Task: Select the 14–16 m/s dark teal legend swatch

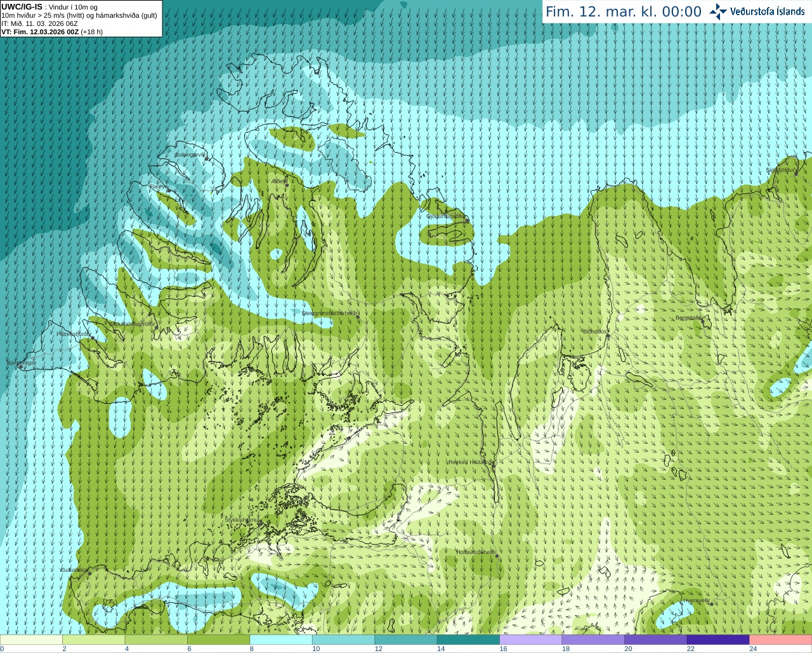Action: coord(468,640)
